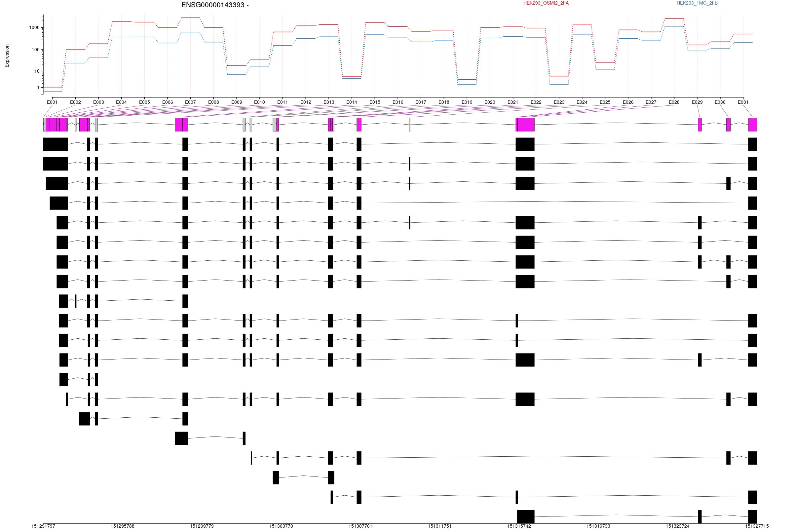Select exon label E003

(x=98, y=102)
